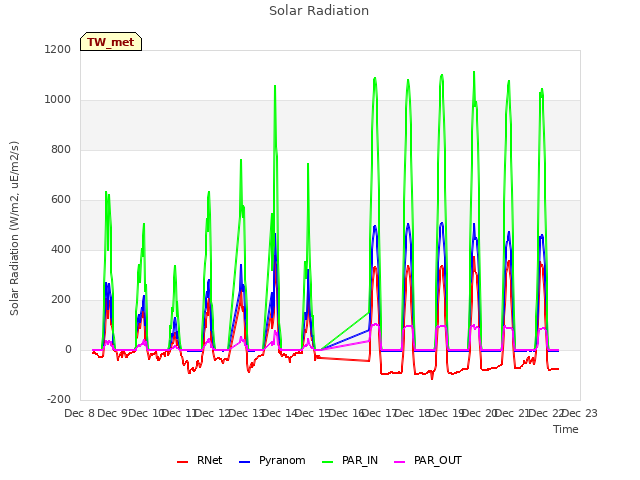The width and height of the screenshot is (640, 480).
Task: Click the 600 y-axis tick label
Action: click(x=61, y=200)
